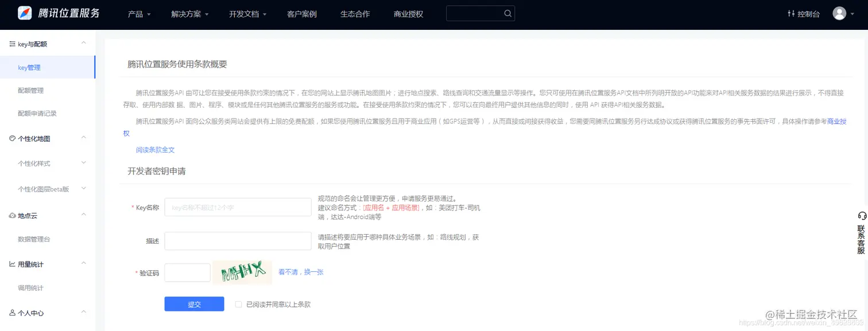
Task: Click the 联系客服 headset icon
Action: [x=862, y=216]
